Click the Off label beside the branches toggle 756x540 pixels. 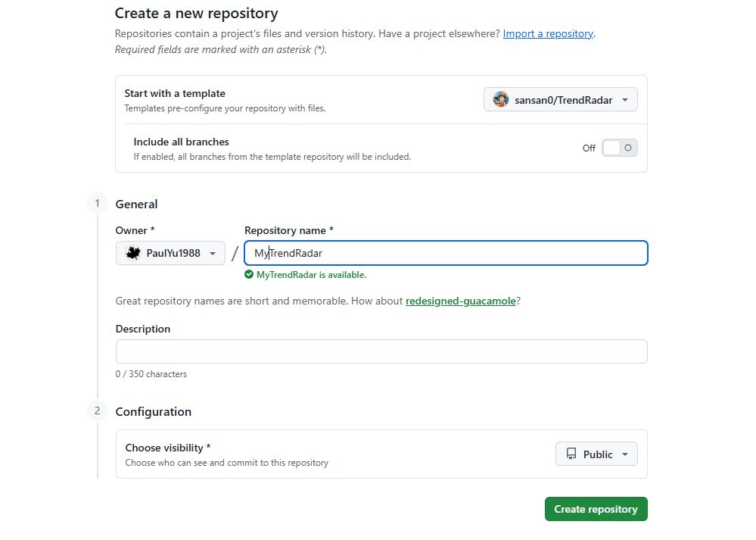click(x=589, y=148)
